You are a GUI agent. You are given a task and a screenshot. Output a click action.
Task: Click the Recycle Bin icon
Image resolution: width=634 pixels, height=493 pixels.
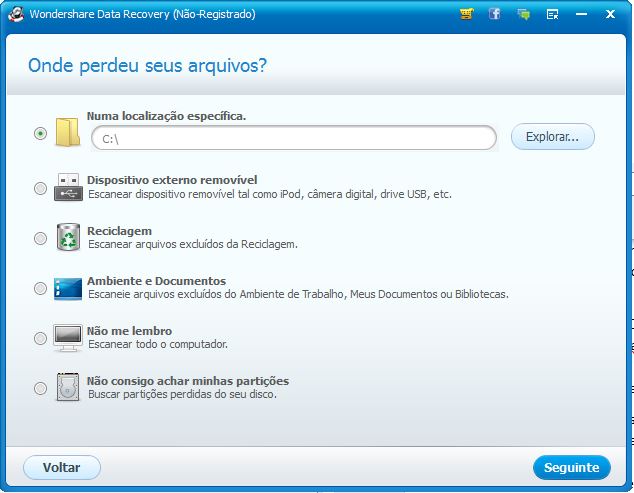pos(67,238)
